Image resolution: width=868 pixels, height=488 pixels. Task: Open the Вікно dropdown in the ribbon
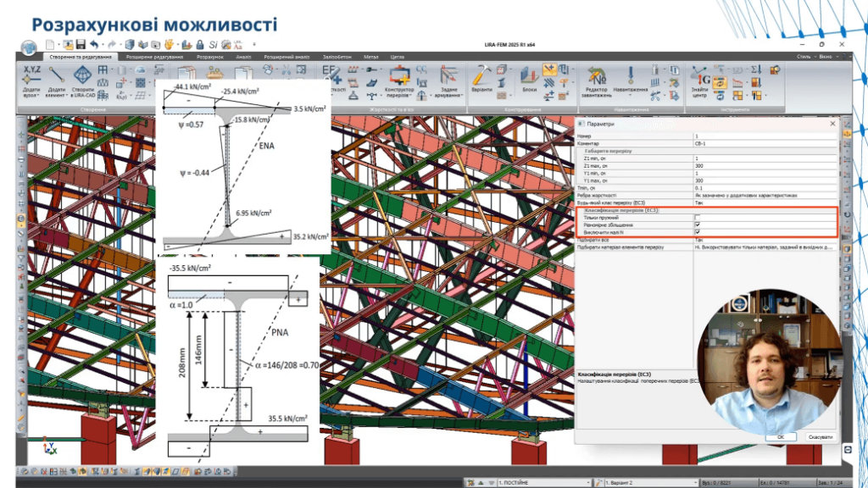(x=827, y=57)
